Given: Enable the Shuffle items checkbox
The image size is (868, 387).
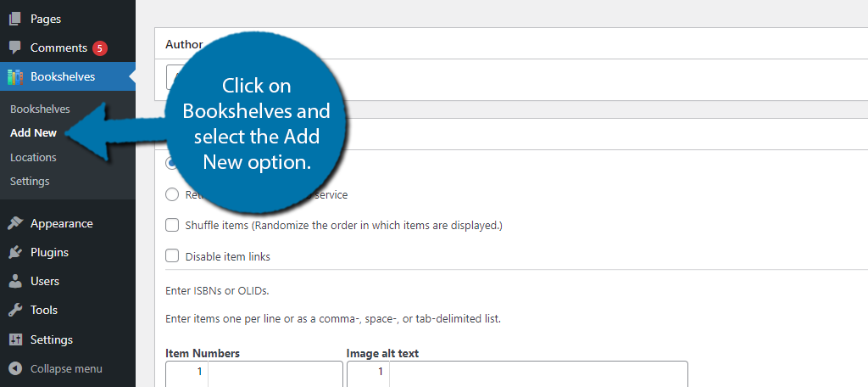Looking at the screenshot, I should (x=172, y=225).
